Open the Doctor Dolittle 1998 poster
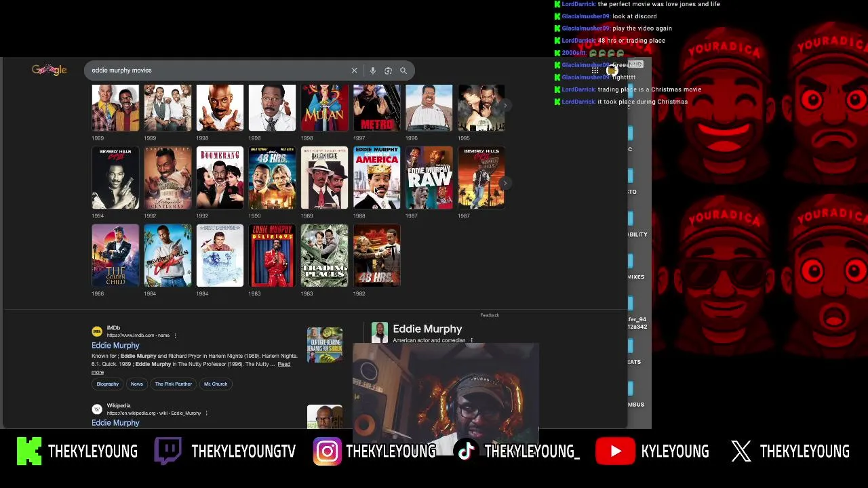This screenshot has height=488, width=868. pyautogui.click(x=272, y=108)
